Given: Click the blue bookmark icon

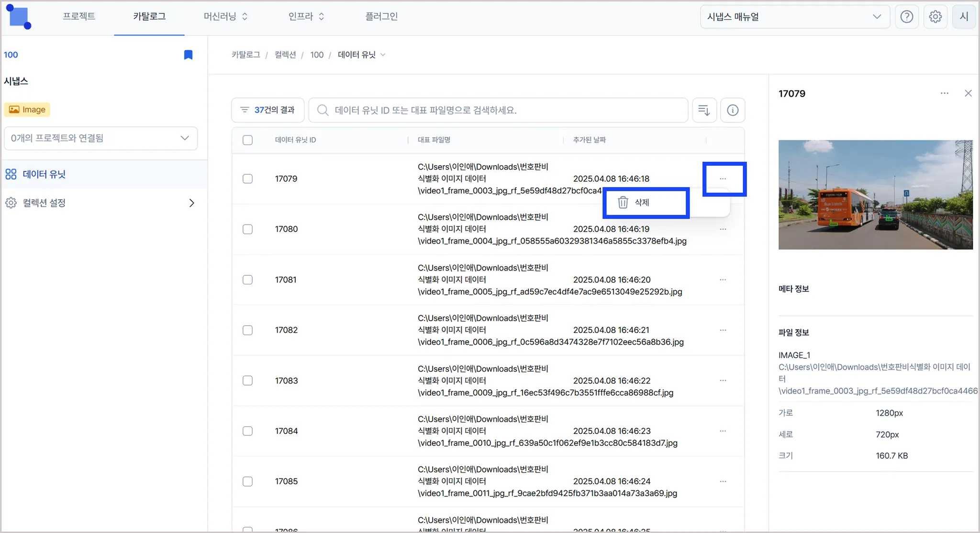Looking at the screenshot, I should coord(188,55).
